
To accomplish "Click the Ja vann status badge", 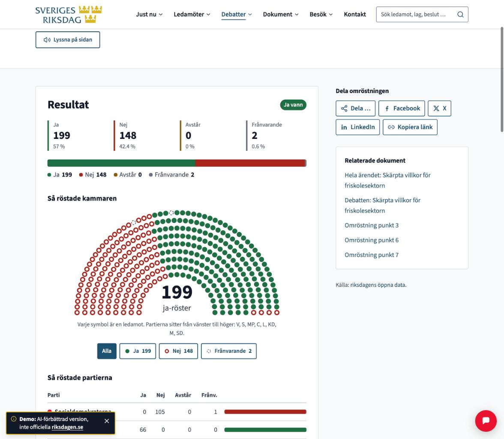I will (293, 105).
